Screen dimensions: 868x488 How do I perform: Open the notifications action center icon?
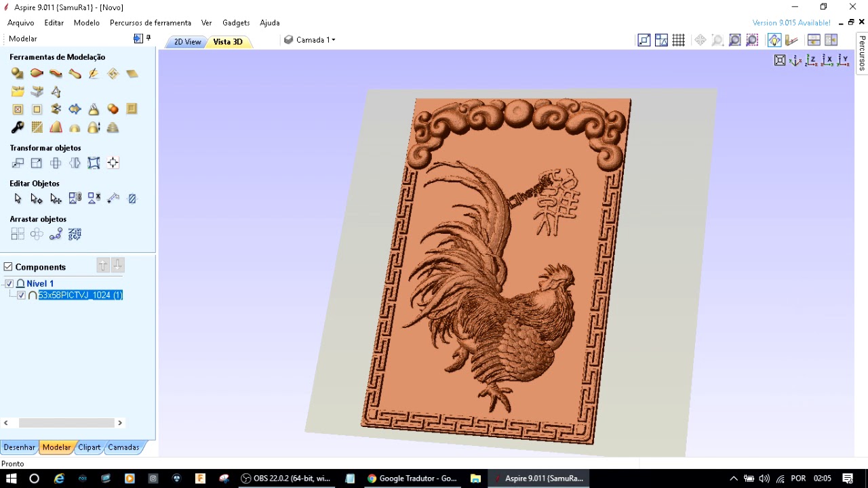click(848, 479)
